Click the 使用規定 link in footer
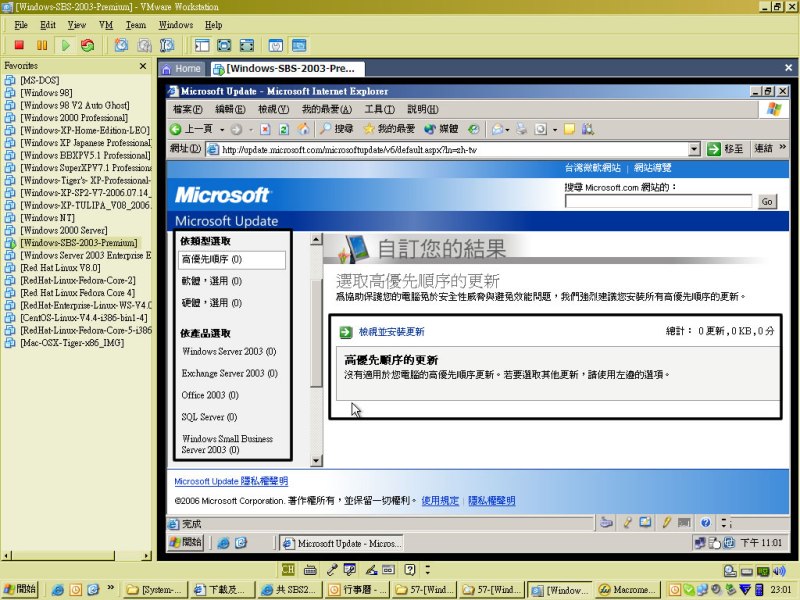Screen dimensions: 800x600 click(440, 501)
